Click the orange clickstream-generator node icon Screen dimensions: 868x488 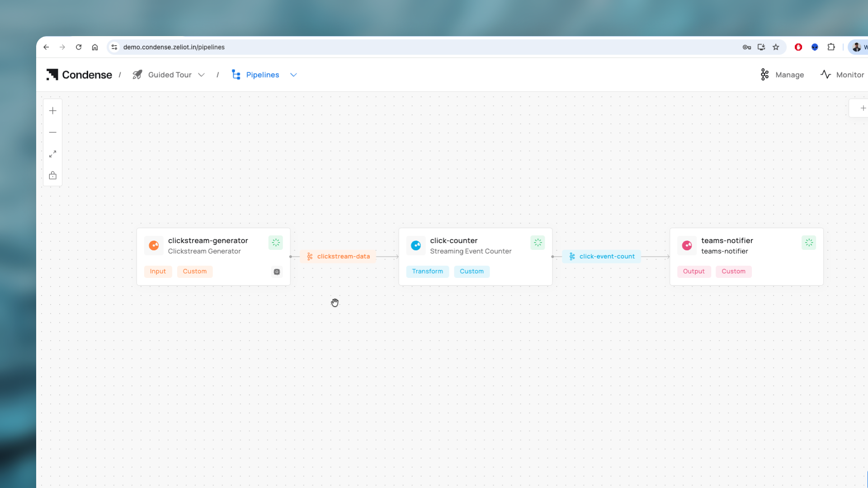pos(154,245)
